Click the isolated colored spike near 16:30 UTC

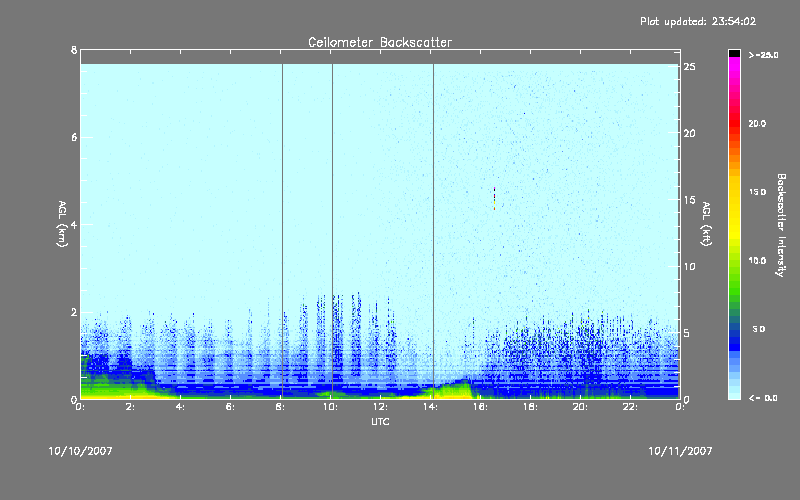point(494,198)
